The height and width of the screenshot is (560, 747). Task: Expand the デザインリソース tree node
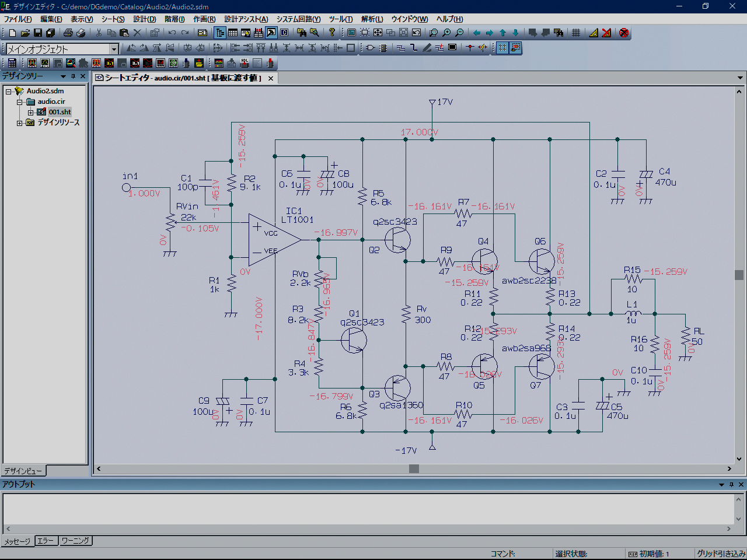(20, 123)
